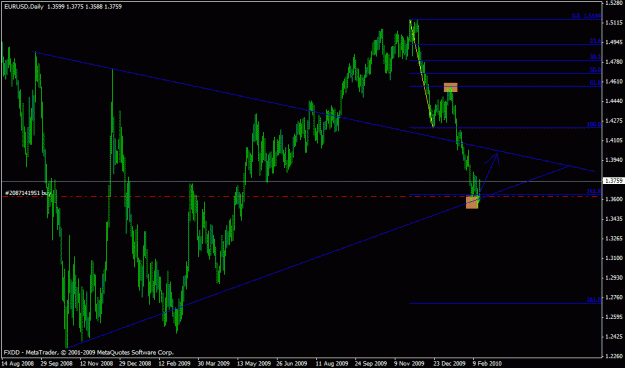This screenshot has height=368, width=625.
Task: Click the '29 Dec 2008' date label
Action: [x=135, y=364]
